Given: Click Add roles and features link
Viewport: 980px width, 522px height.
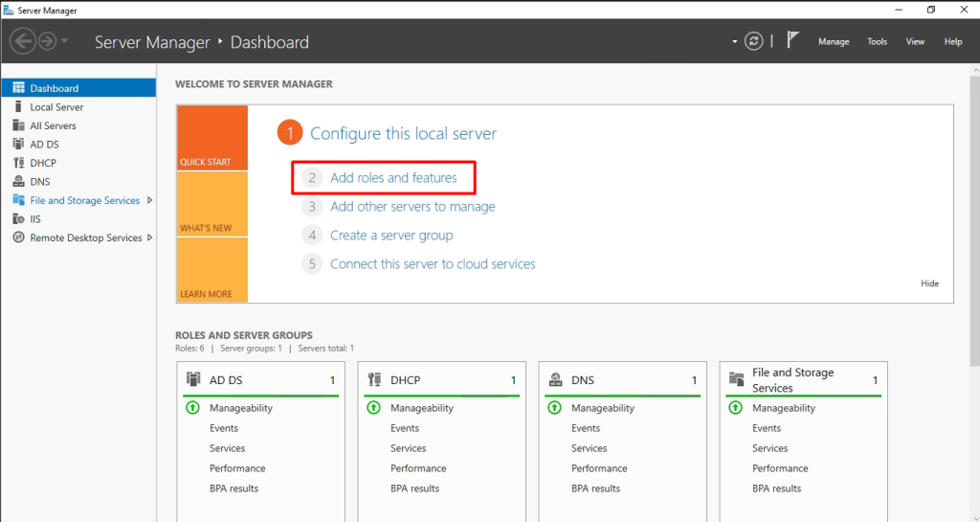Looking at the screenshot, I should point(393,178).
